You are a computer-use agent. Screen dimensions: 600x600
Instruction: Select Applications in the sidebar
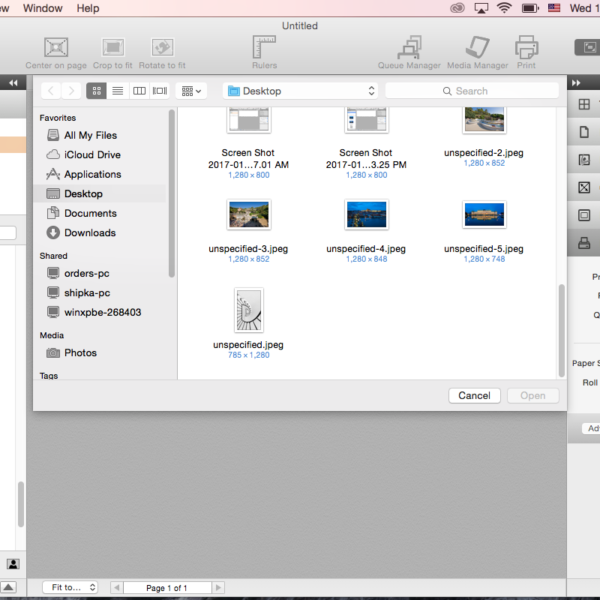point(92,174)
